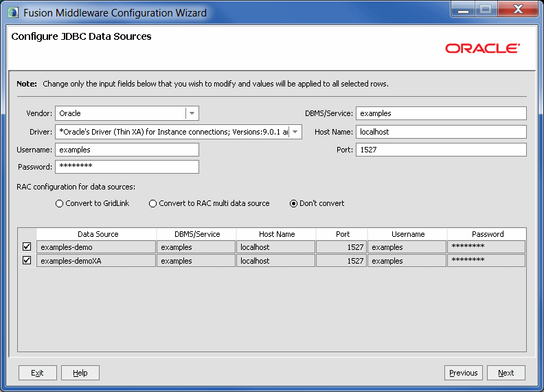Click the Vendor combo box showing Oracle
The image size is (544, 392).
pyautogui.click(x=127, y=113)
